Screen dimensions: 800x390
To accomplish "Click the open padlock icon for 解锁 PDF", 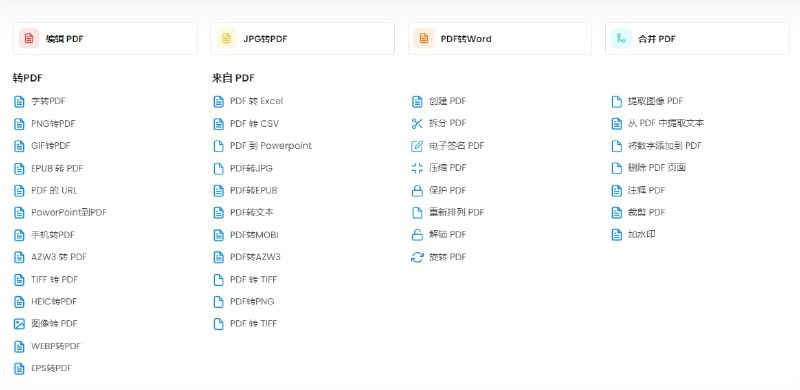I will (417, 235).
